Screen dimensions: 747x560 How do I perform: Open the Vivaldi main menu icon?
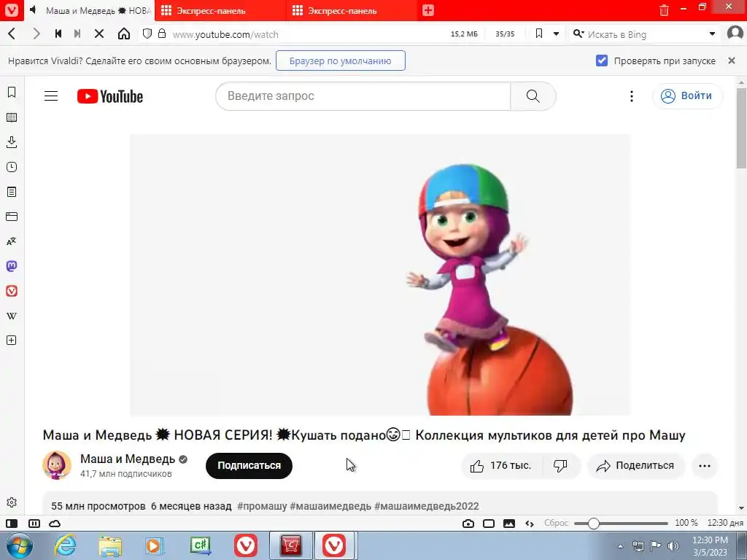pos(12,10)
